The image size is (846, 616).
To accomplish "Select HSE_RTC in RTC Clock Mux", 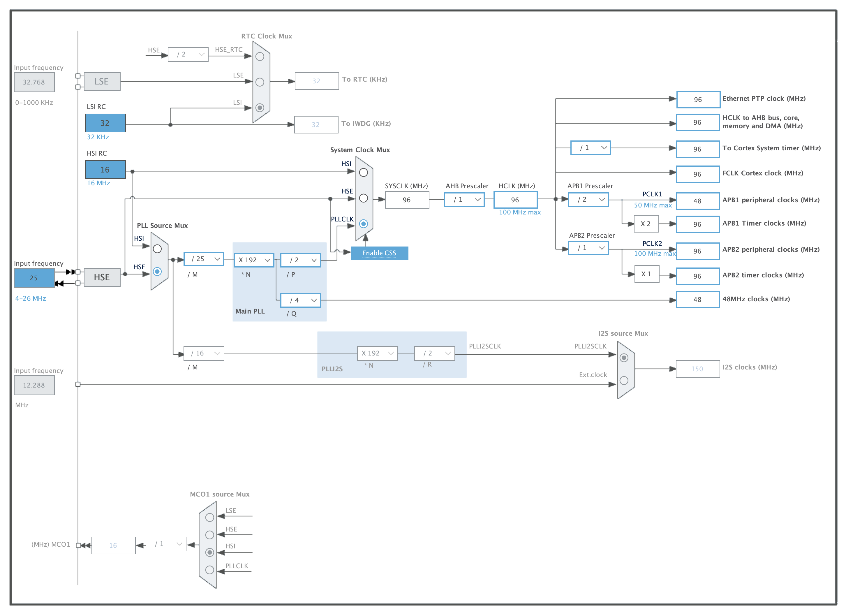I will tap(260, 57).
